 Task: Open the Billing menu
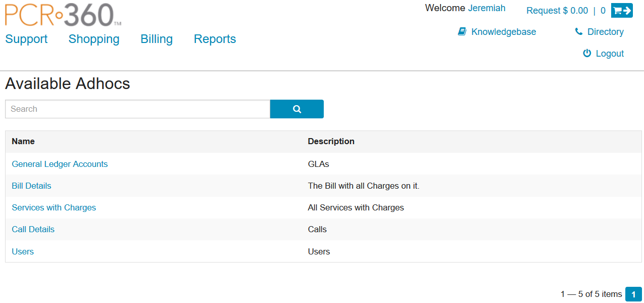(x=157, y=39)
